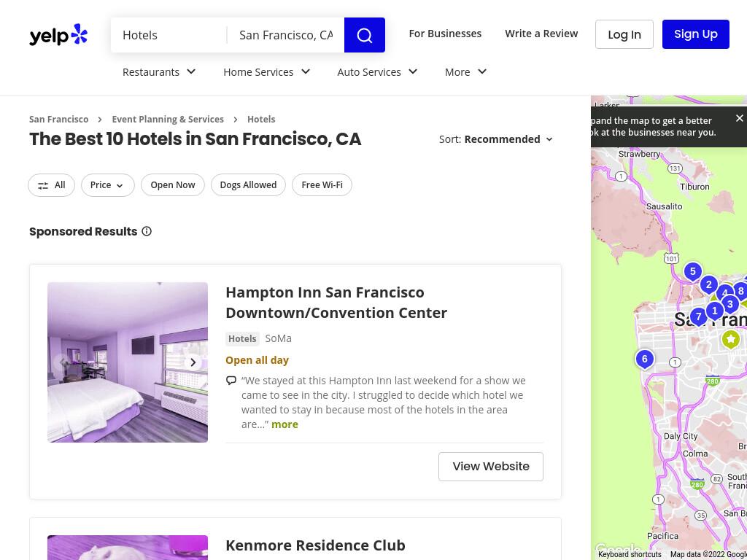747x560 pixels.
Task: Select map marker number 6
Action: (x=645, y=359)
